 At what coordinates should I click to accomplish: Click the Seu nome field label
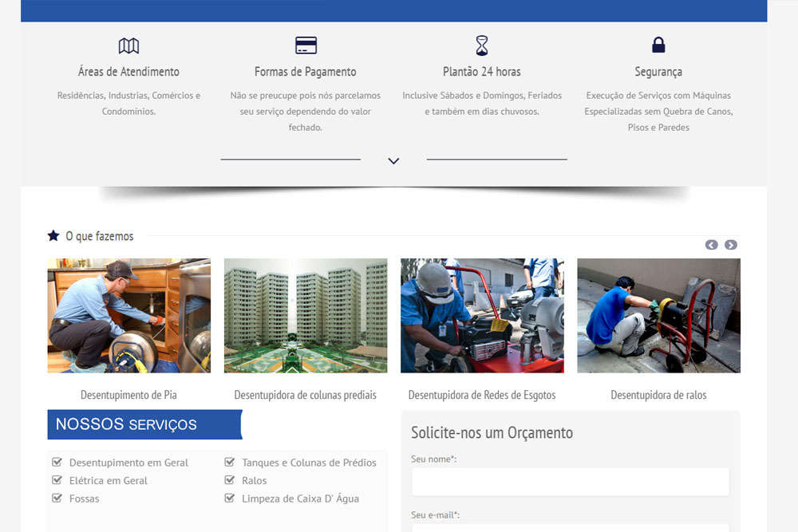434,459
